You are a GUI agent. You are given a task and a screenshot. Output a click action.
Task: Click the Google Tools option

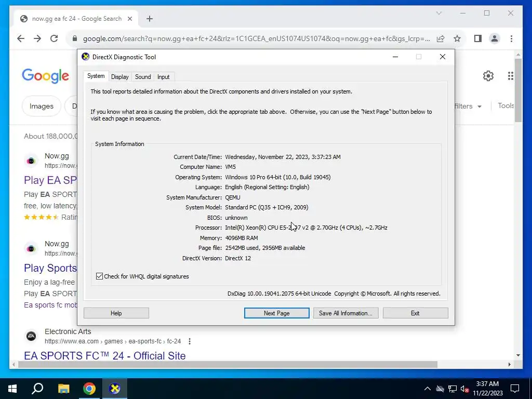pyautogui.click(x=506, y=106)
